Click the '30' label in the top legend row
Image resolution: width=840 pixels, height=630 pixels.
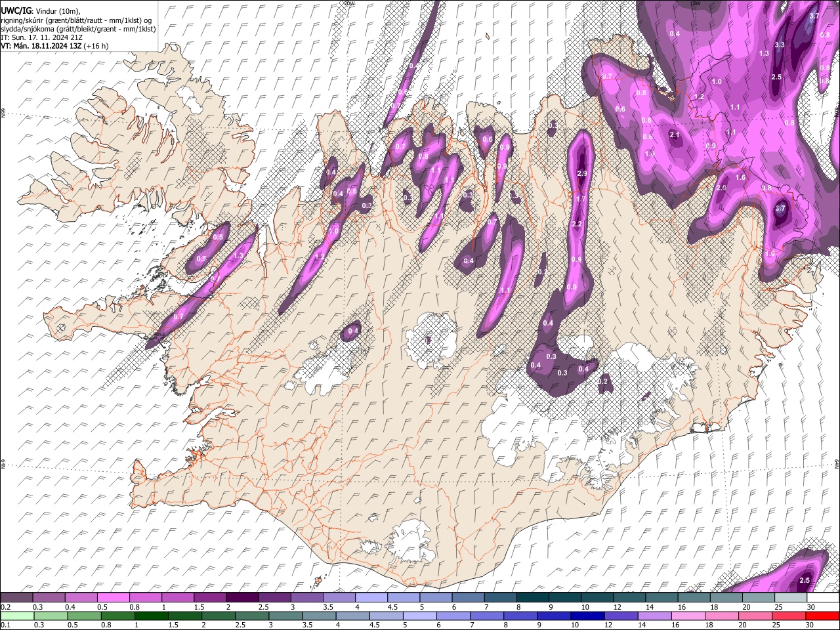811,607
